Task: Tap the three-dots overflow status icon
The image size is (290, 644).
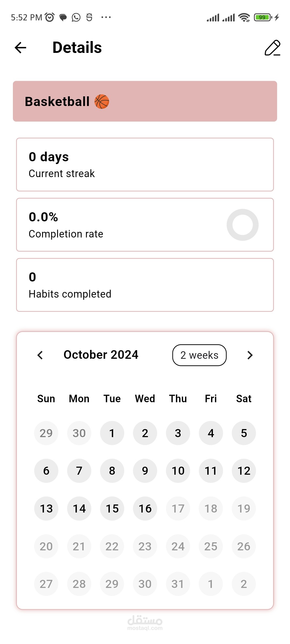Action: (106, 17)
